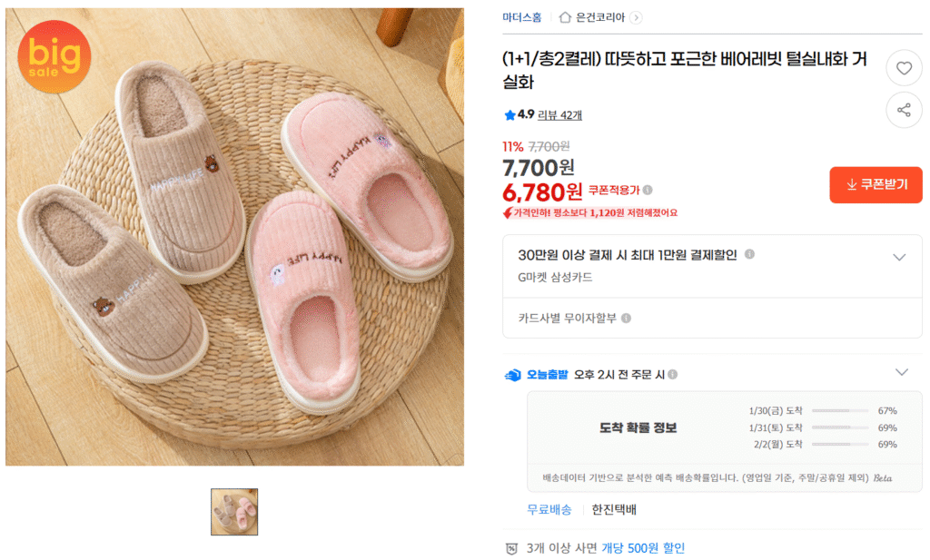Open the 리뷰 42개 reviews link
Viewport: 930px width, 560px height.
tap(559, 115)
